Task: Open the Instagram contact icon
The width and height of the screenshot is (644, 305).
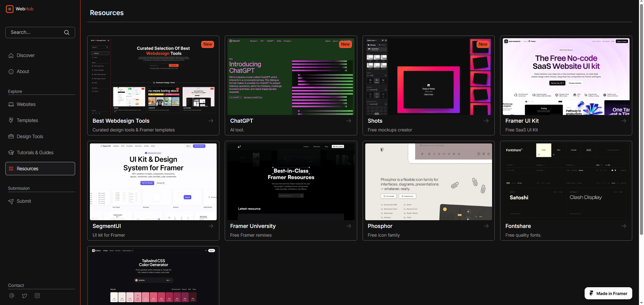Action: [37, 296]
